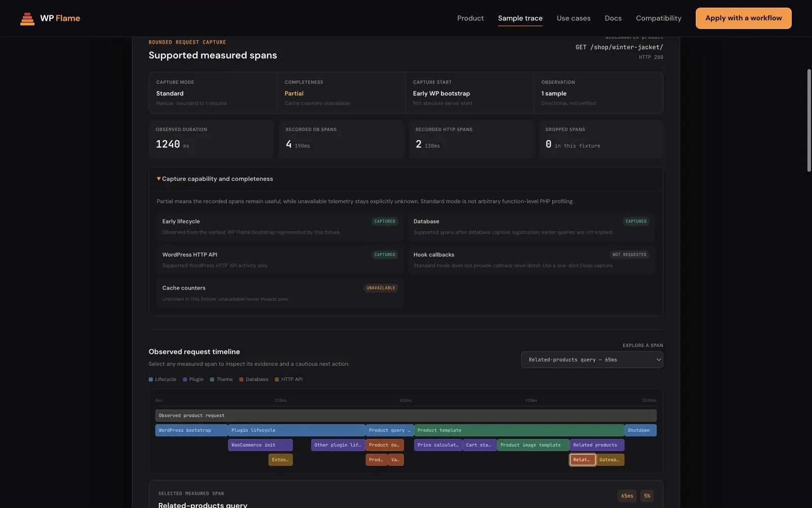Select the Product image template span
Image resolution: width=812 pixels, height=508 pixels.
coord(533,445)
